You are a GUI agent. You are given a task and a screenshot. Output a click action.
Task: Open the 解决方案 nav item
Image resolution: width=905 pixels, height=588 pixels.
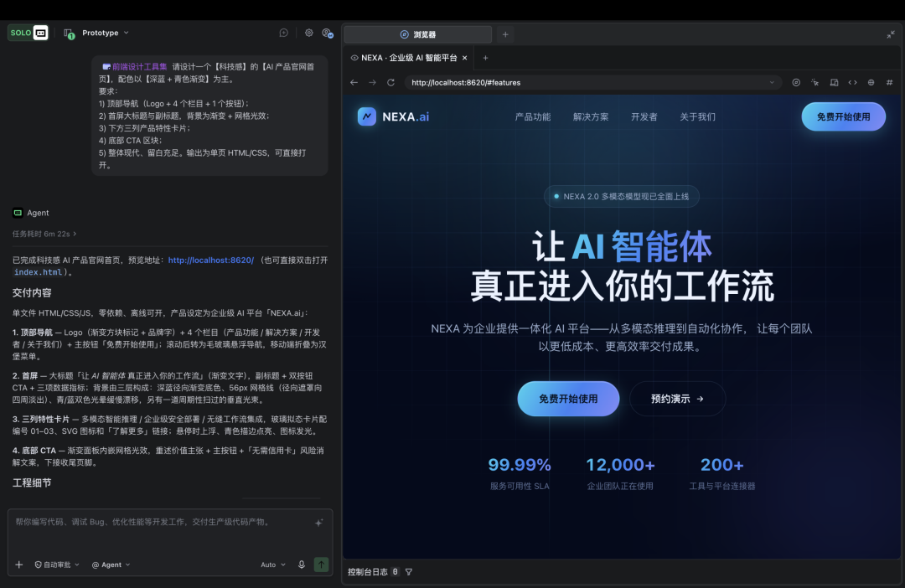[591, 117]
